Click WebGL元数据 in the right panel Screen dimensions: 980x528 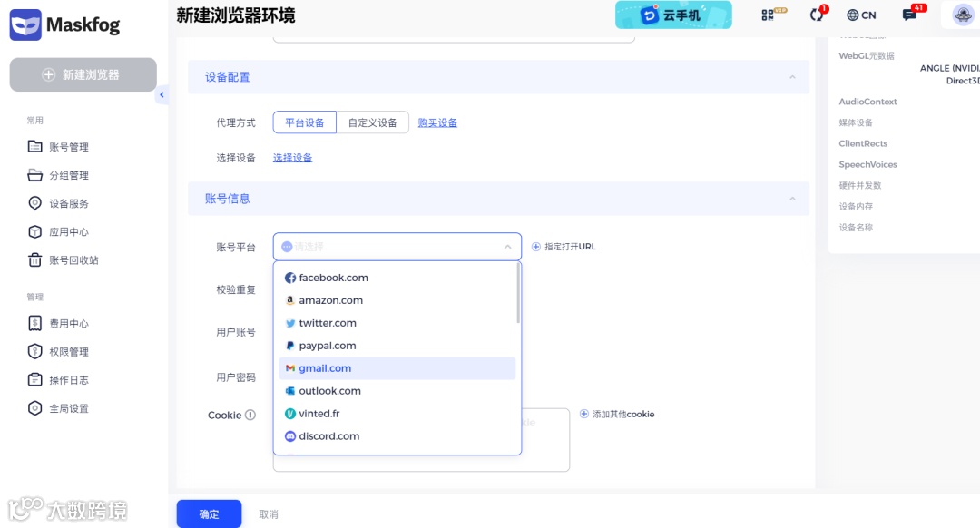pyautogui.click(x=867, y=55)
